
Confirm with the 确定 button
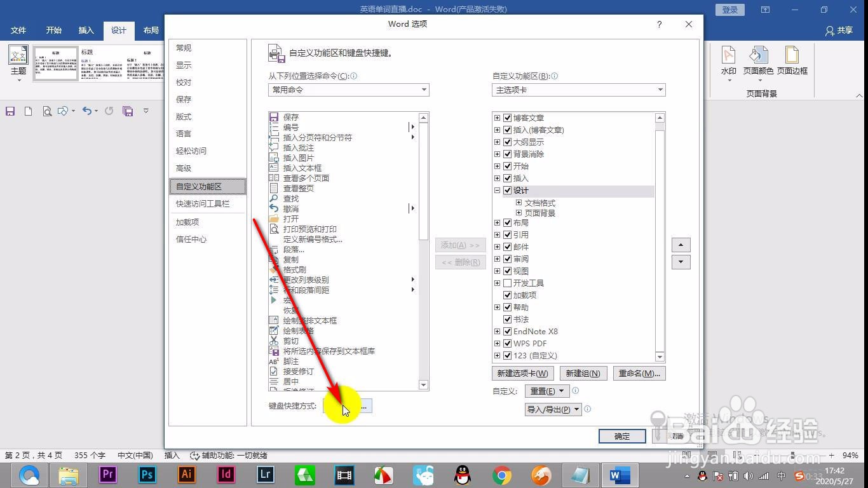point(622,436)
